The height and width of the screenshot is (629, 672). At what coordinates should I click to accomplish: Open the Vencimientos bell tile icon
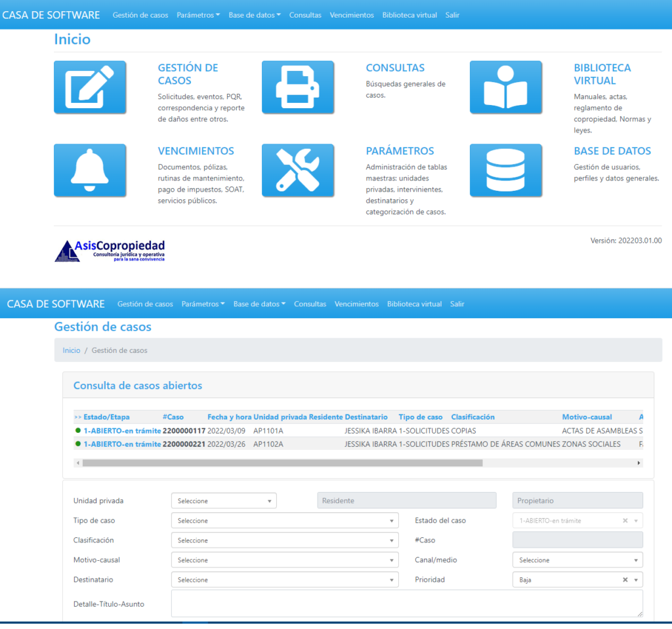pyautogui.click(x=90, y=171)
